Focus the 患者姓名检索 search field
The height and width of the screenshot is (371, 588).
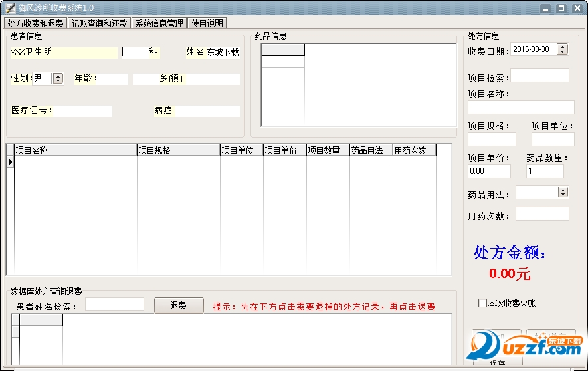114,305
